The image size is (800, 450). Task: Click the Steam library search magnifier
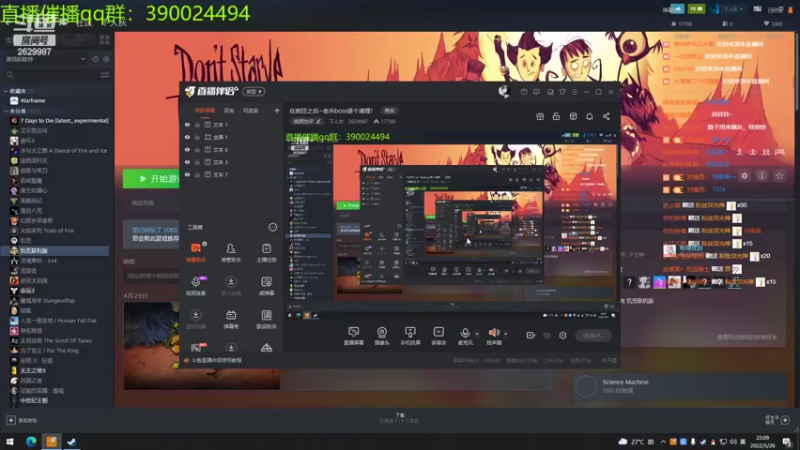(x=10, y=75)
